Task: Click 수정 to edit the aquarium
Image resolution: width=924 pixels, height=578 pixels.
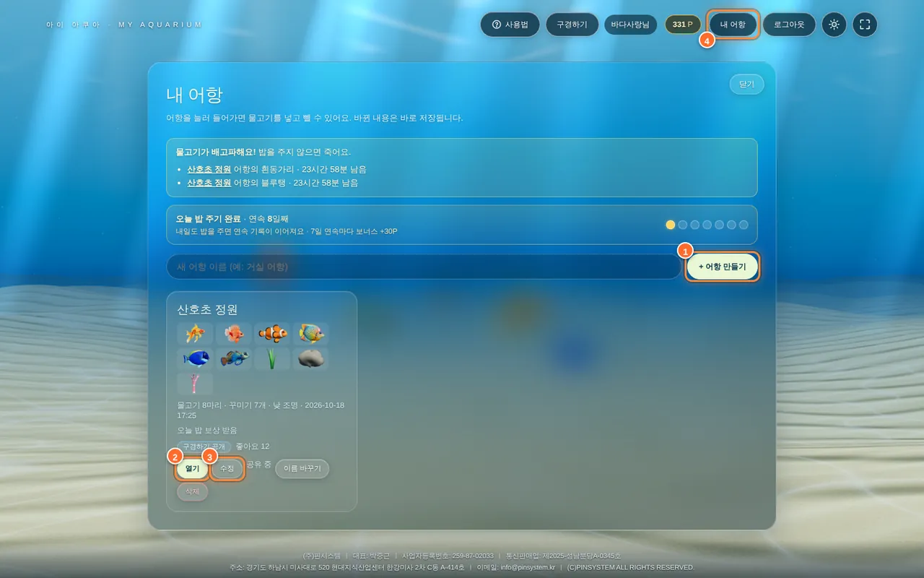Action: [x=227, y=468]
